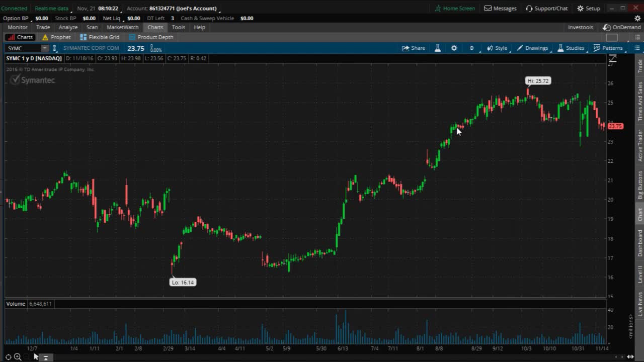644x362 pixels.
Task: Click the Volume study label
Action: pyautogui.click(x=16, y=304)
